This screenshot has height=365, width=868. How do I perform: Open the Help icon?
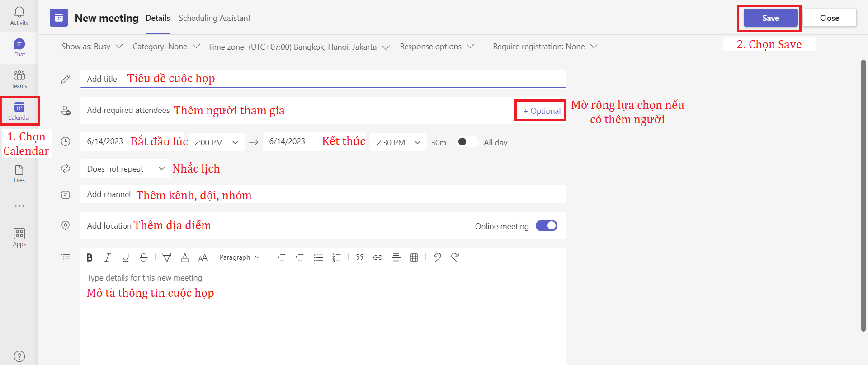click(x=19, y=356)
